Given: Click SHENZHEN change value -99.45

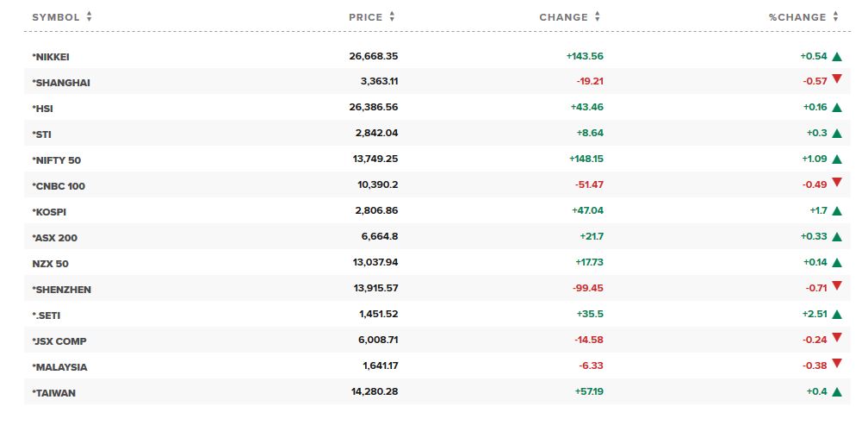Looking at the screenshot, I should tap(589, 288).
